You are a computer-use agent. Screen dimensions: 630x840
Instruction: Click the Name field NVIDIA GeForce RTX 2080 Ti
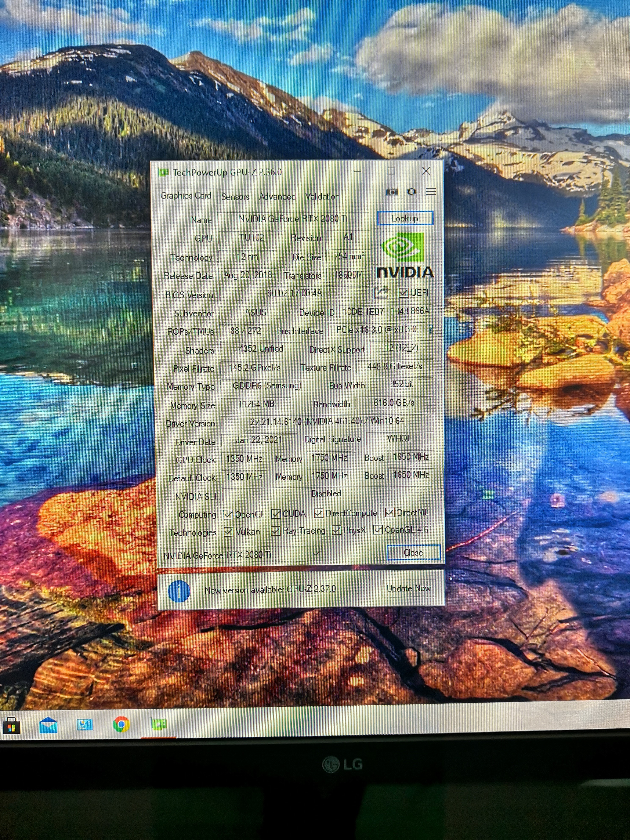(x=293, y=219)
